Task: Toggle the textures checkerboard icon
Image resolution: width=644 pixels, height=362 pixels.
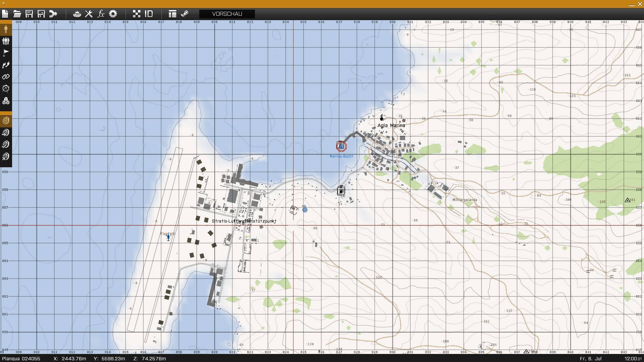Action: coord(137,14)
